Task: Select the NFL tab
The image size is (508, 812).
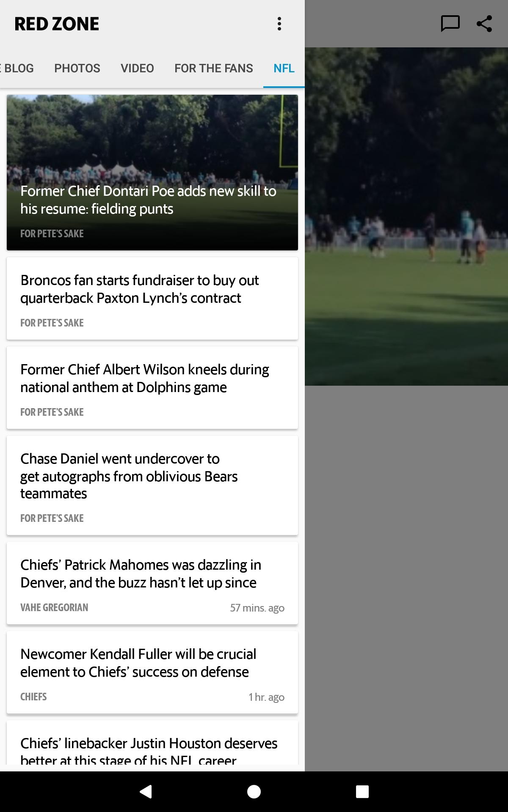Action: pos(284,68)
